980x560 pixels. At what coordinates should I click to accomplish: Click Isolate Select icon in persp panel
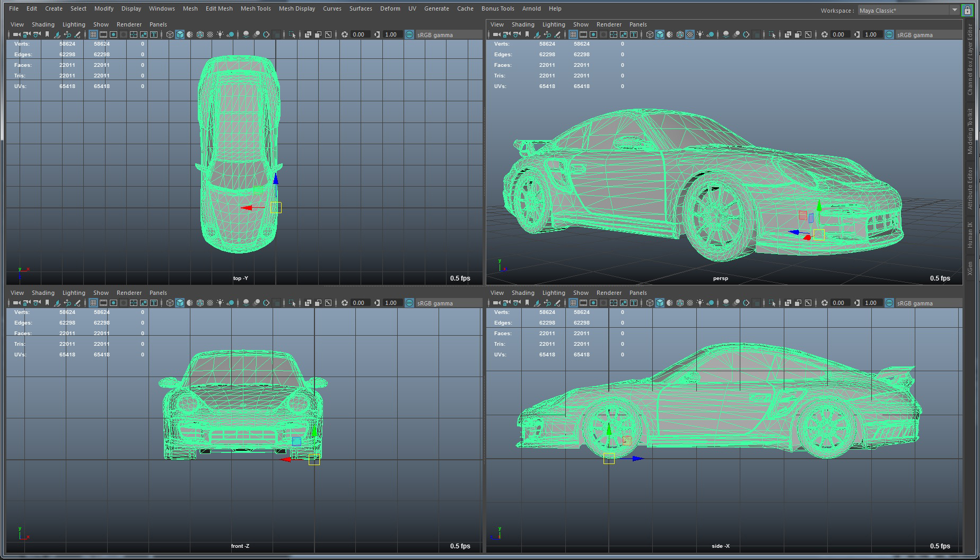pos(772,34)
